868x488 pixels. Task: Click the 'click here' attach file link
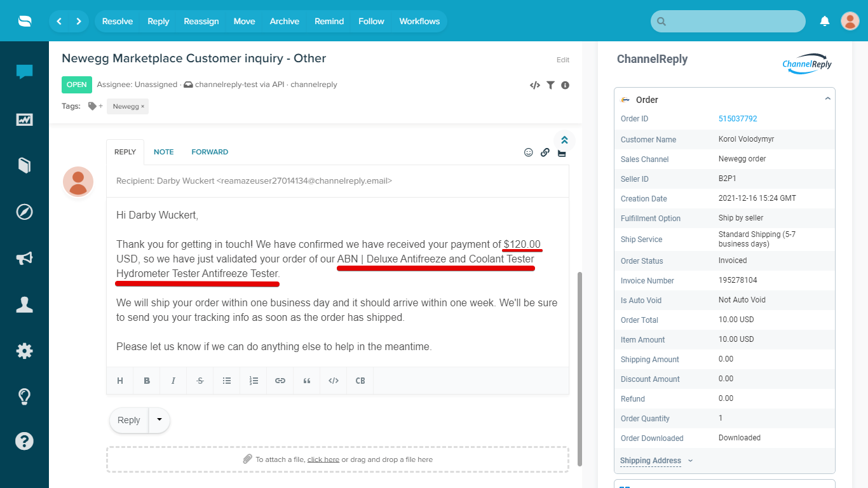(323, 459)
